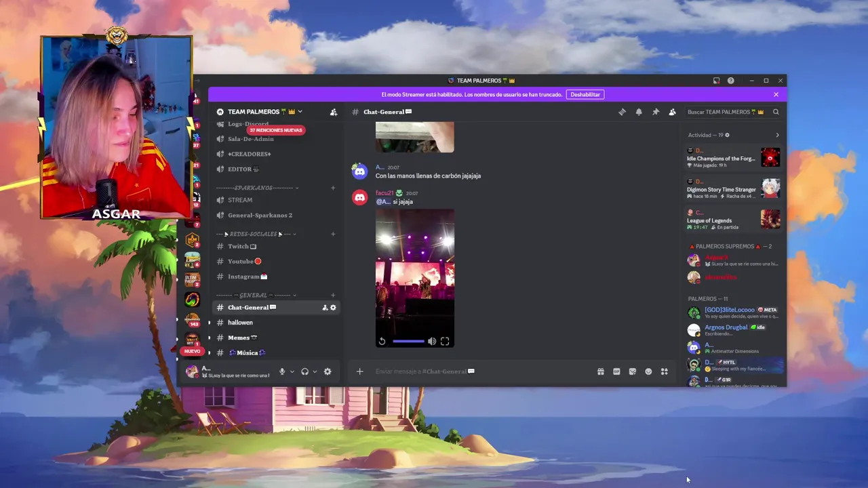
Task: Show pinned messages pin icon
Action: pos(656,112)
